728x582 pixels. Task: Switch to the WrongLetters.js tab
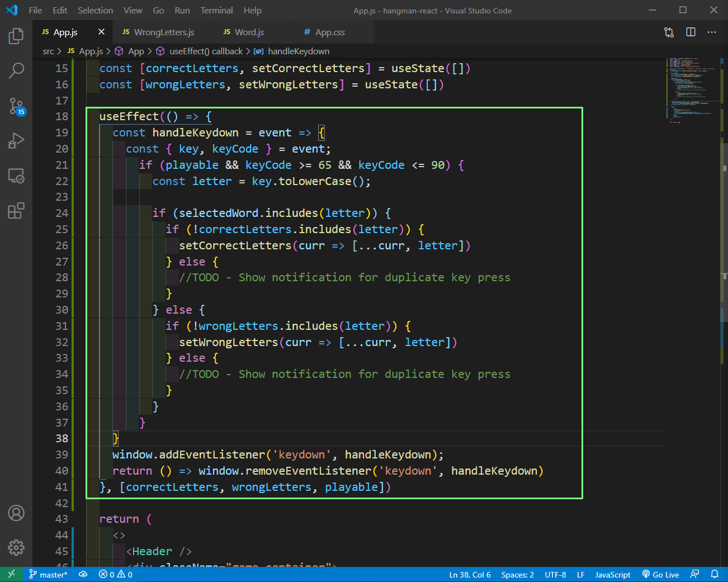tap(163, 32)
